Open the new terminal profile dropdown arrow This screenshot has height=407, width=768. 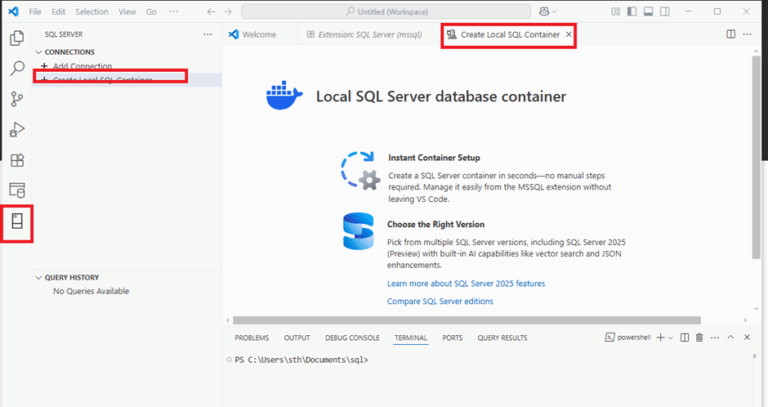pos(671,338)
